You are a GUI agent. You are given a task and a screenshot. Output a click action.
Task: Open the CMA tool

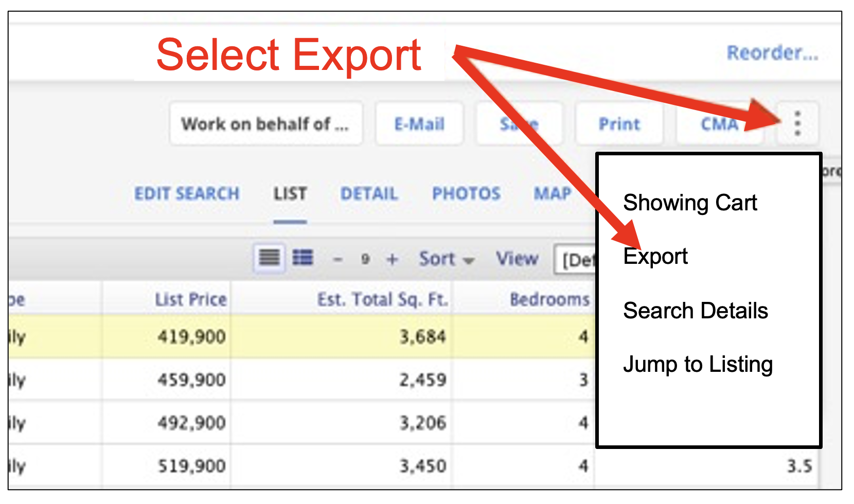click(x=719, y=124)
